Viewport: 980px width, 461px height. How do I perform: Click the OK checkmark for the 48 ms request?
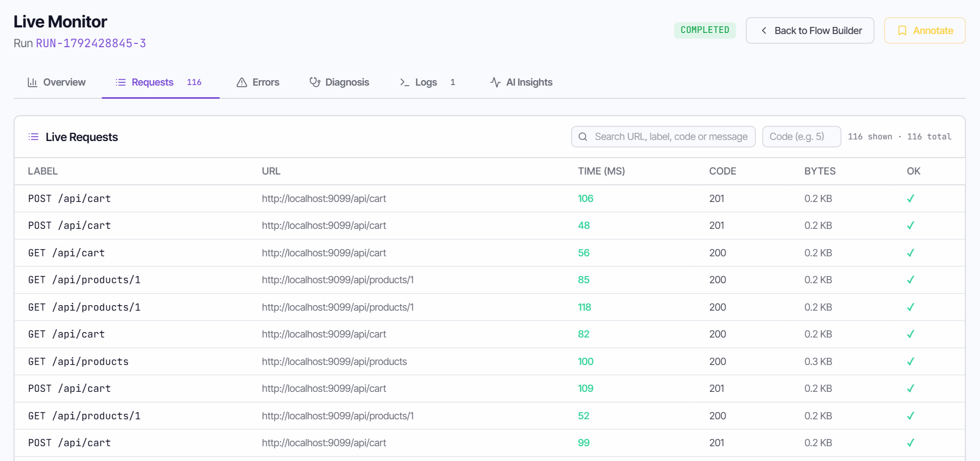click(910, 226)
